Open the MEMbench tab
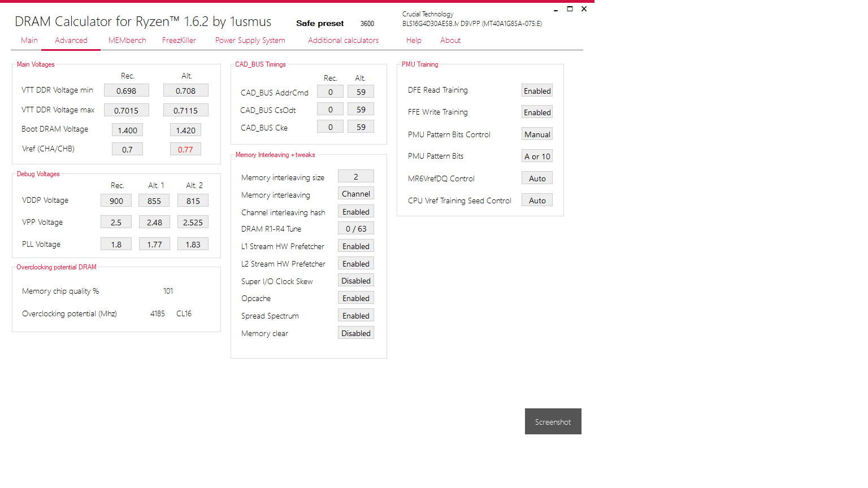This screenshot has width=868, height=488. pos(127,40)
